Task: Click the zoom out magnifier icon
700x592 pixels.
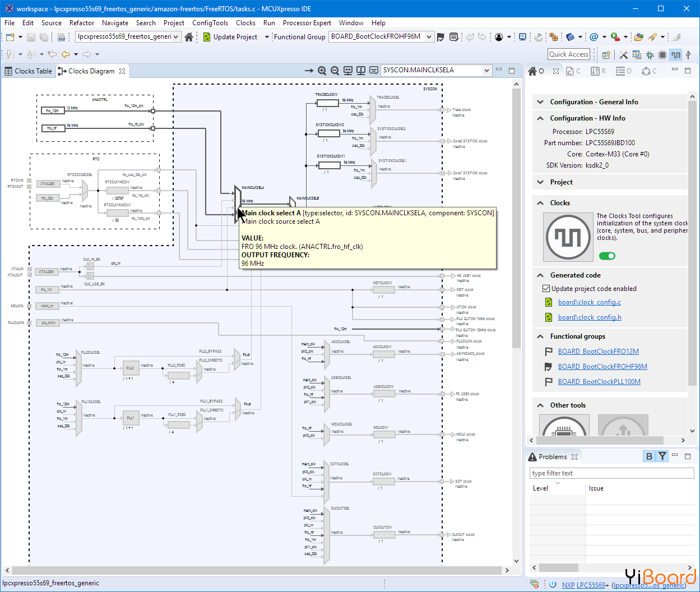Action: (x=335, y=71)
